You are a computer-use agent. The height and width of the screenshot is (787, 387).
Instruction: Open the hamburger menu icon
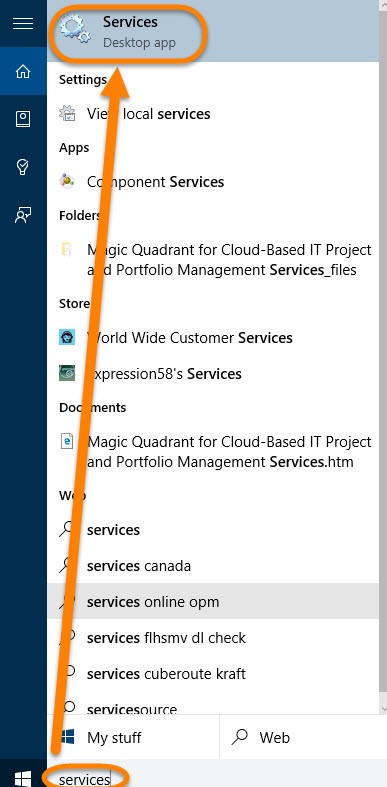pos(23,23)
